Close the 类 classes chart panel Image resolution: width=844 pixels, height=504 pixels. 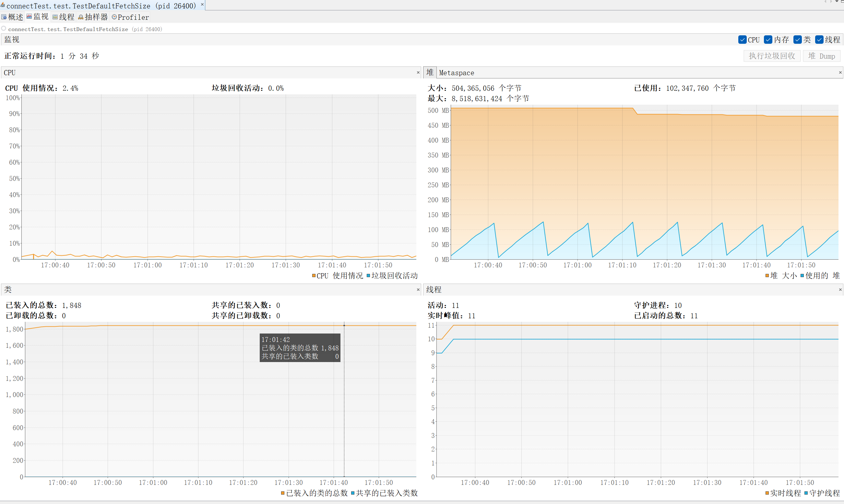tap(418, 290)
